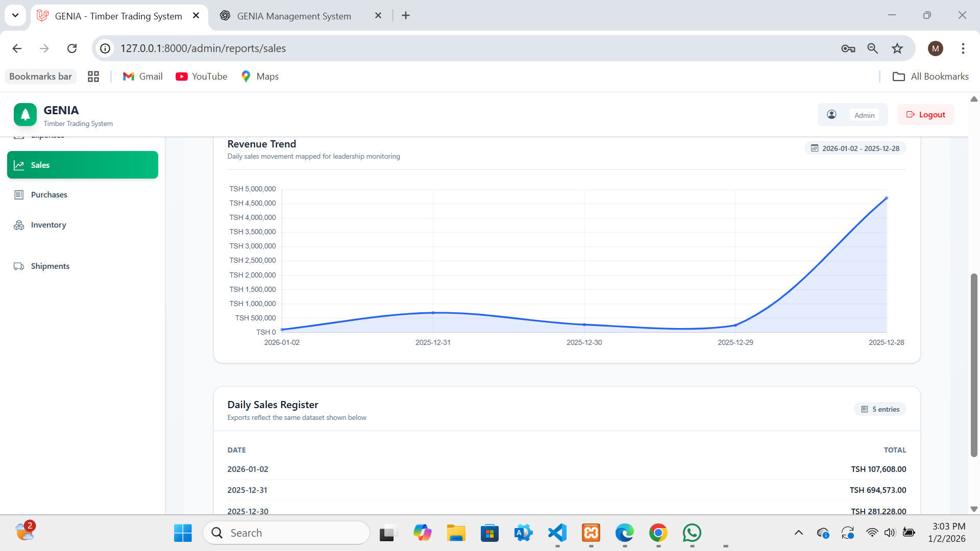Bookmark this page with star icon

pyautogui.click(x=897, y=48)
